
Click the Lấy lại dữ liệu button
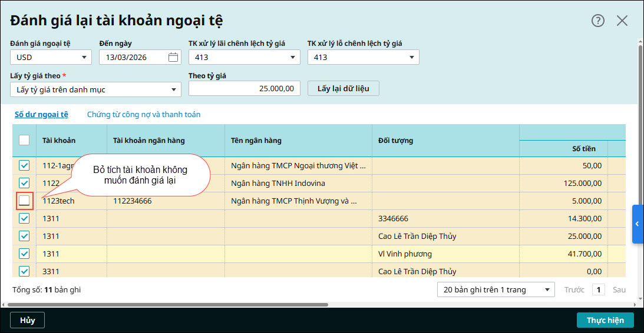343,88
